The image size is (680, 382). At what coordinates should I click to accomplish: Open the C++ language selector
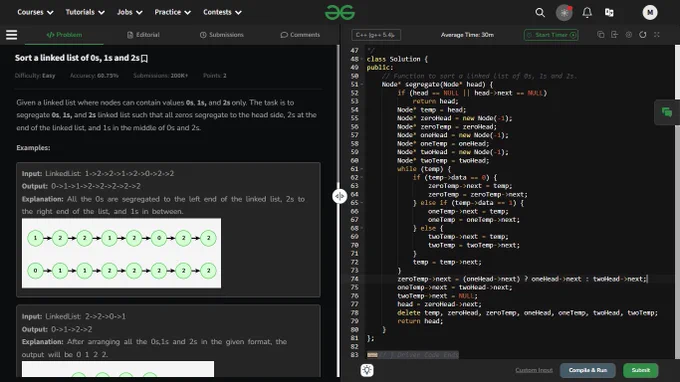376,35
